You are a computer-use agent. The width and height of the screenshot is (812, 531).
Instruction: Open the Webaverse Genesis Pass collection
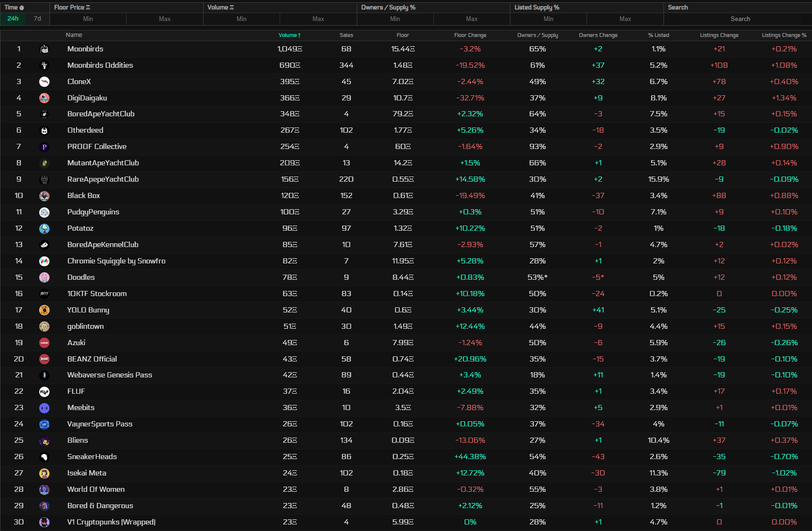(110, 375)
